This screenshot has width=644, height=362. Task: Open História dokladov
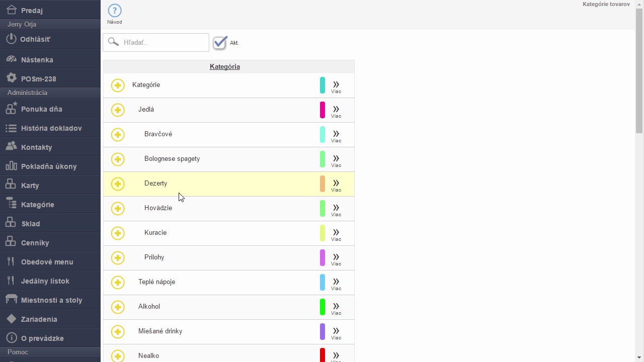[x=50, y=128]
